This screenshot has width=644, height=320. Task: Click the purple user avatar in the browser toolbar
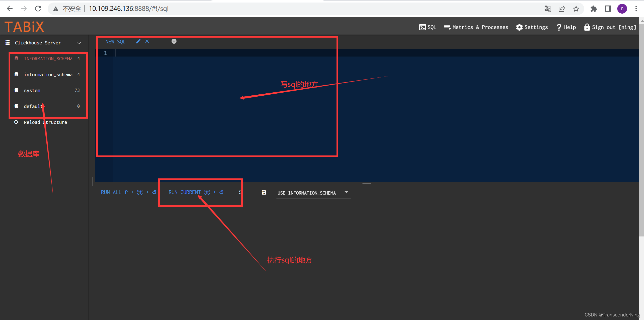point(622,8)
